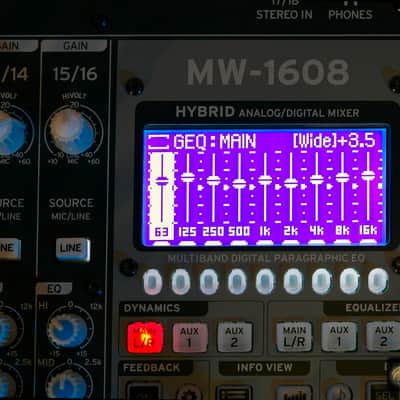
Task: Adjust the channel 13/14 gain knob
Action: (x=12, y=133)
